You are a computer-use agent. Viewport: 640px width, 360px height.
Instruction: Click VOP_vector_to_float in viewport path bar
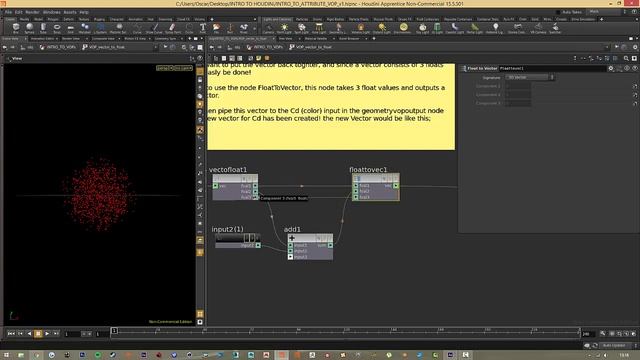103,47
